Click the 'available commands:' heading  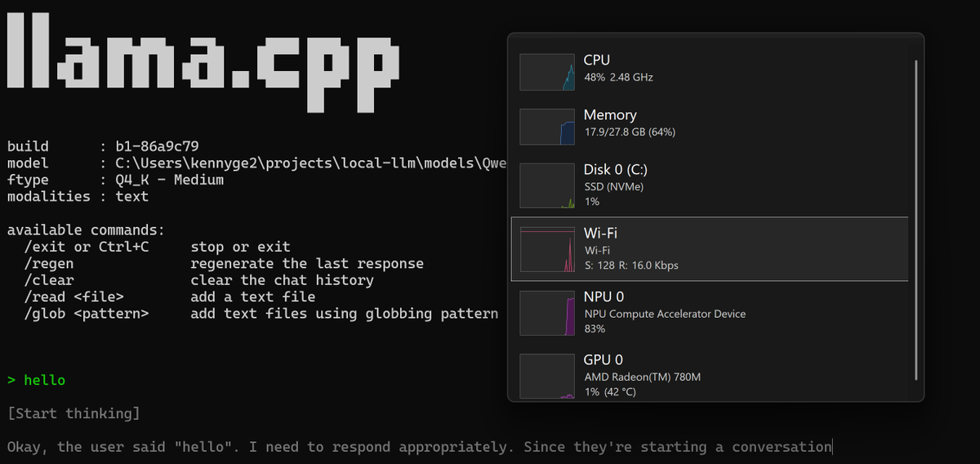86,230
